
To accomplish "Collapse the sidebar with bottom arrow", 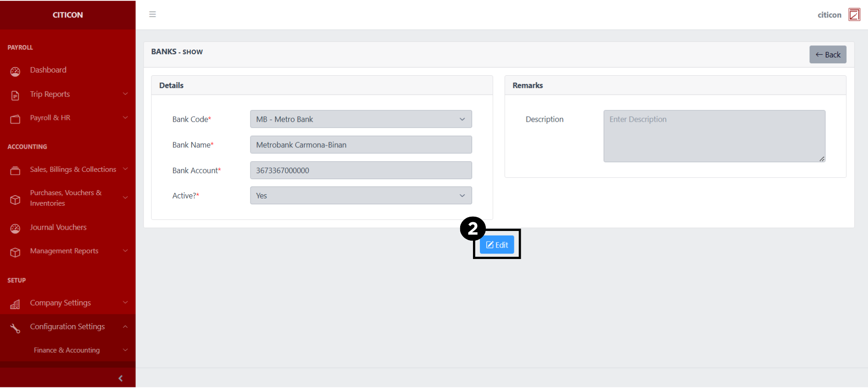I will tap(120, 378).
